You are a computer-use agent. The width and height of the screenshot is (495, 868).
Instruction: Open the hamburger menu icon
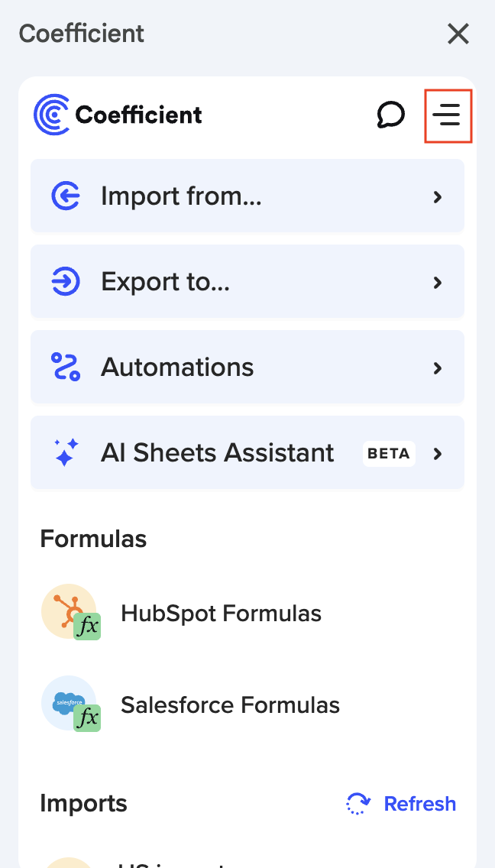coord(448,115)
